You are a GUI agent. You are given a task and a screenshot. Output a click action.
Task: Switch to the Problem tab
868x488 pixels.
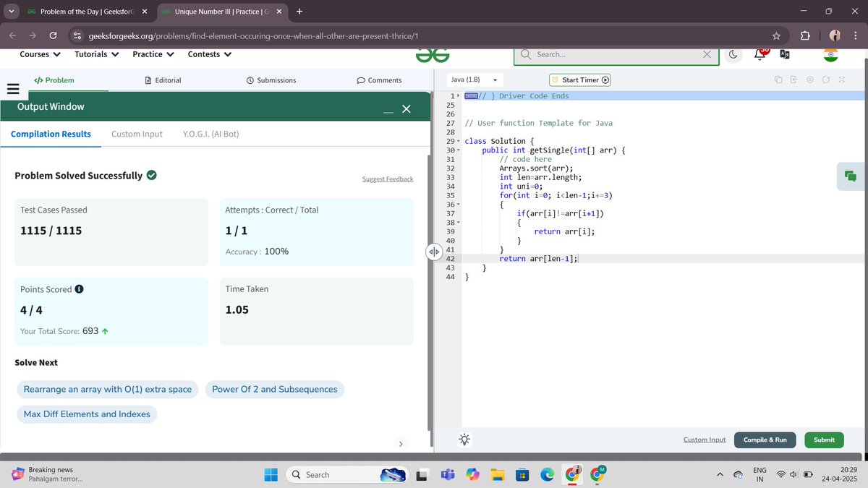click(x=54, y=80)
